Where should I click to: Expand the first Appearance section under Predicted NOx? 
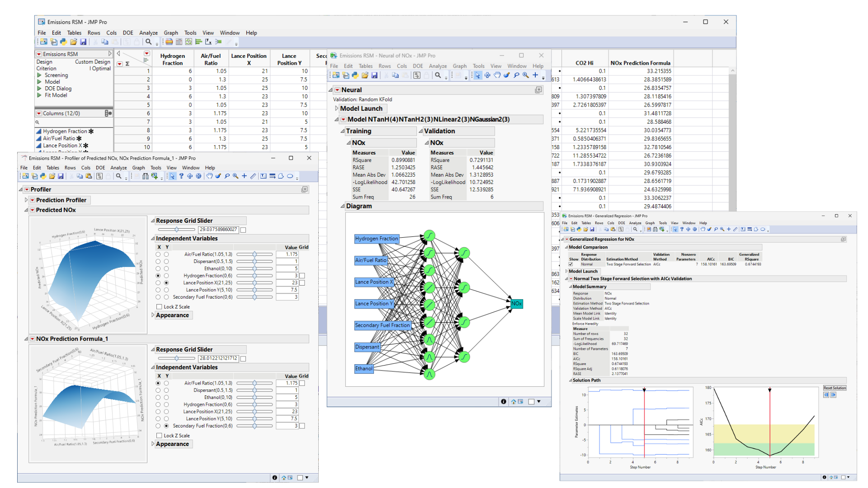(x=153, y=315)
